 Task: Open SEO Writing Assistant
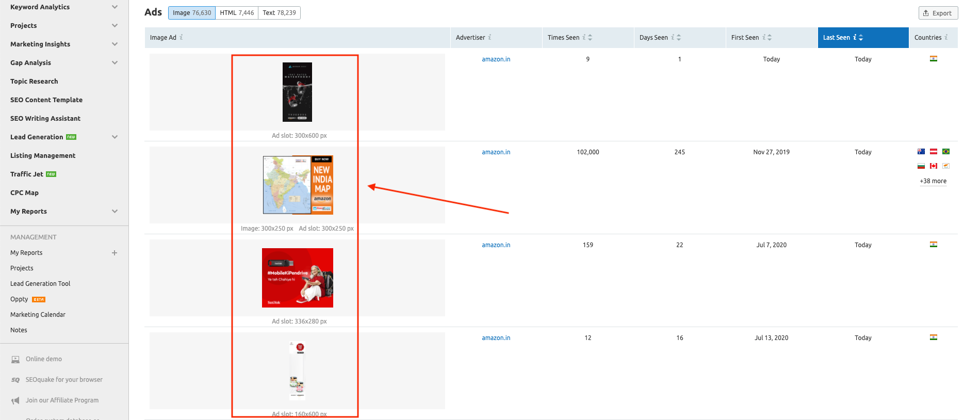coord(45,118)
